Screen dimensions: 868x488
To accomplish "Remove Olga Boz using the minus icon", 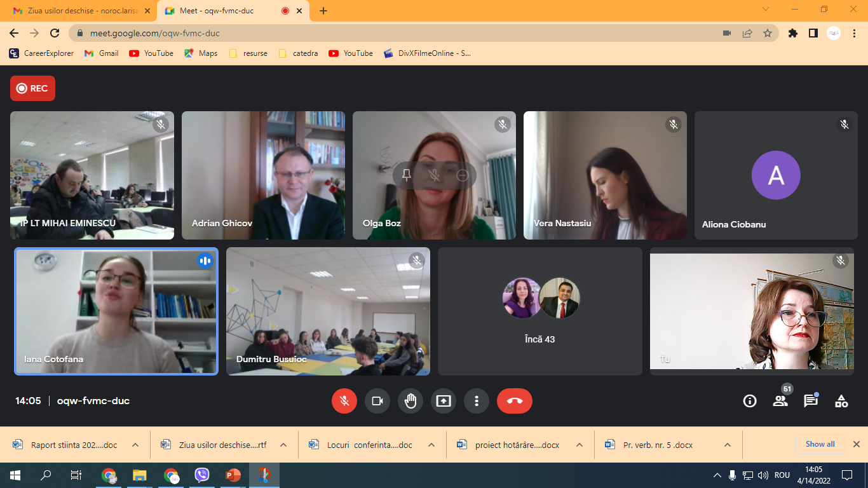I will pos(463,175).
